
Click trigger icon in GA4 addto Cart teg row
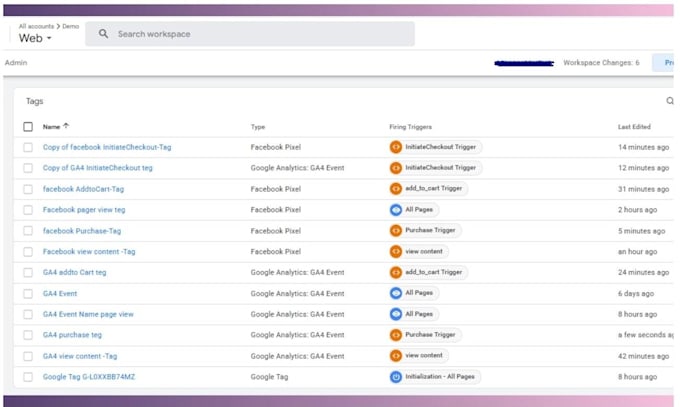[396, 272]
